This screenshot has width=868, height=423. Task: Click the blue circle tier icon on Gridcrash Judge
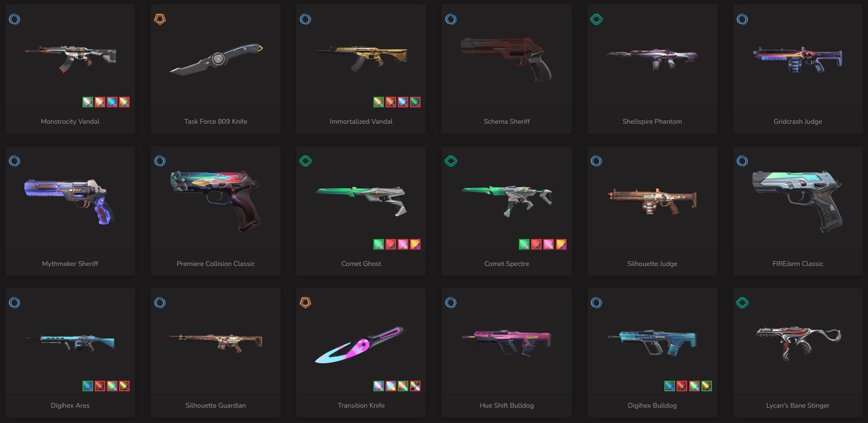742,20
